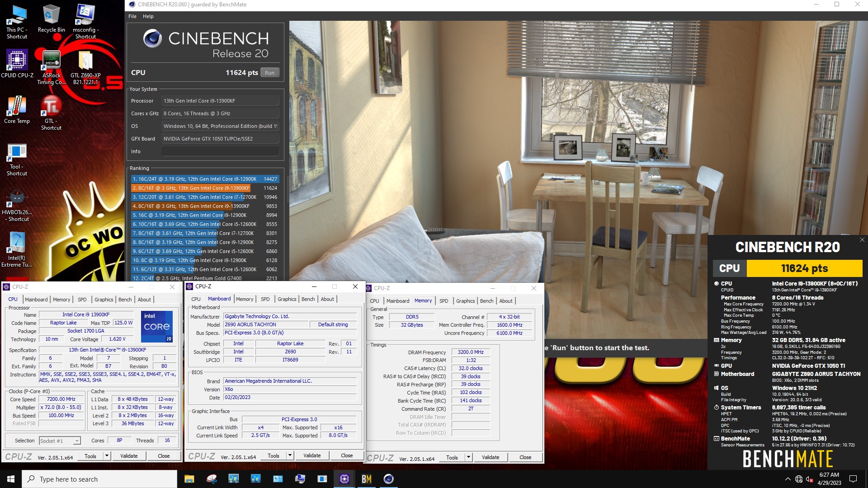
Task: Launch the Core Temp desktop icon
Action: click(x=17, y=110)
